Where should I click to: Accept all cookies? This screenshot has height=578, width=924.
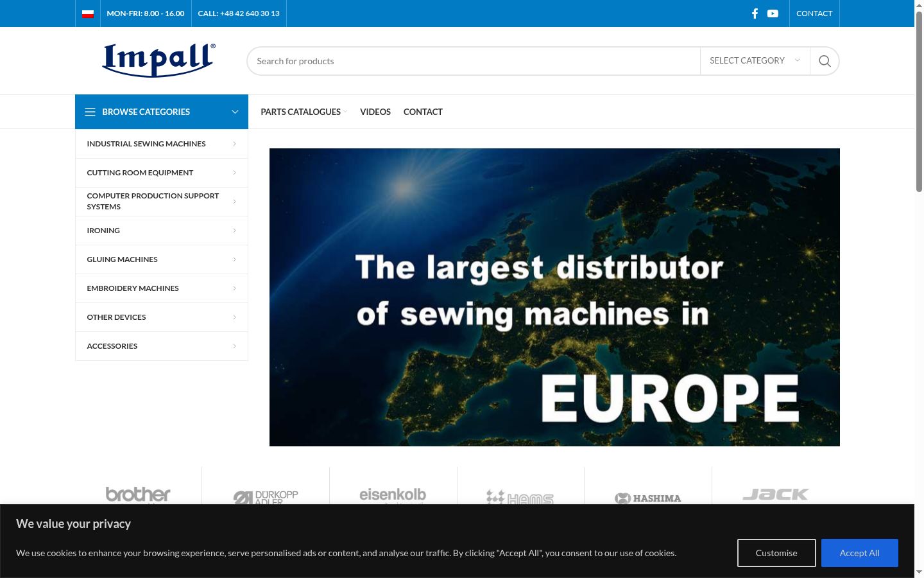(x=859, y=553)
